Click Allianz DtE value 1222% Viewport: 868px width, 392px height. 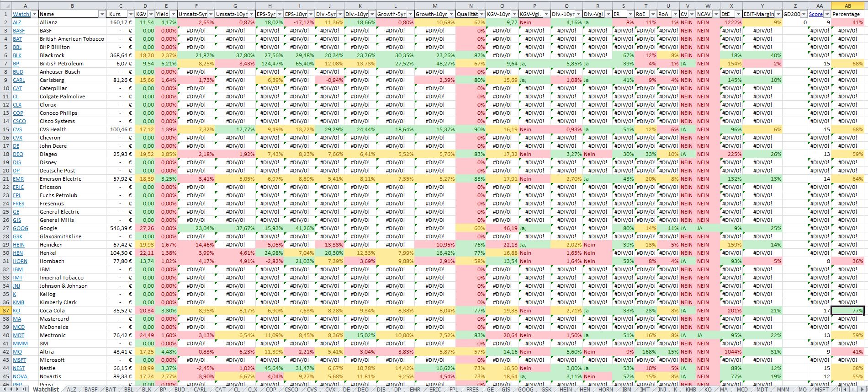coord(731,22)
